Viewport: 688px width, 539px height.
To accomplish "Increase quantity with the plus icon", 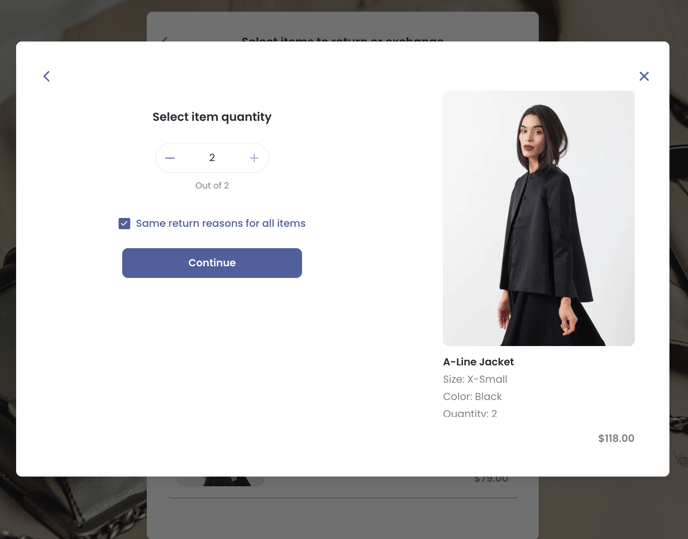I will click(x=254, y=158).
